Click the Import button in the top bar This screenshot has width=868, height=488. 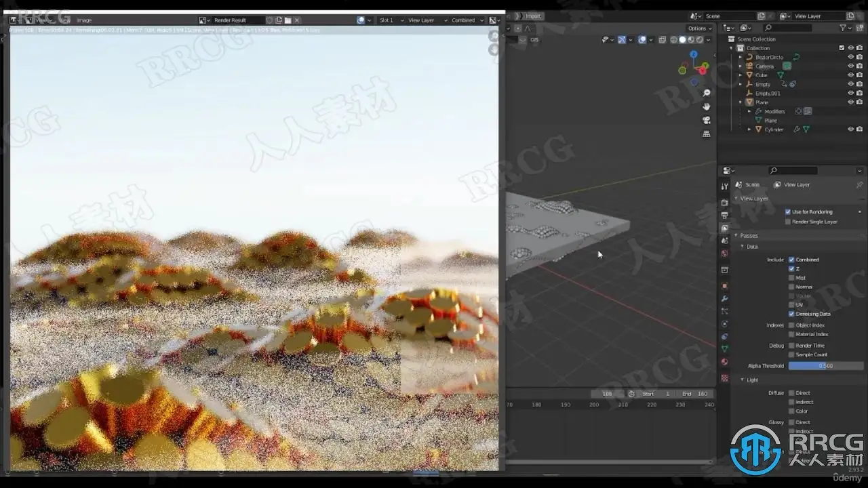(x=534, y=16)
